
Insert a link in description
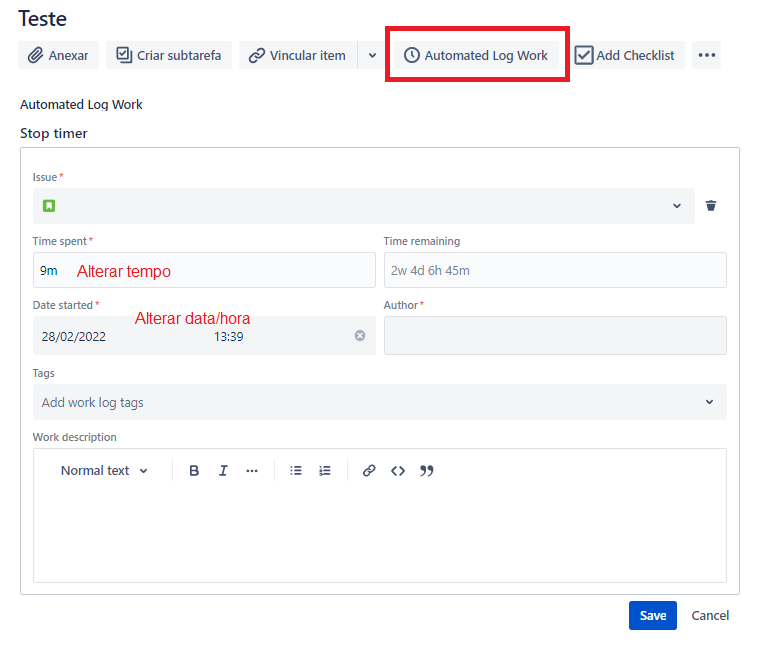pos(369,471)
